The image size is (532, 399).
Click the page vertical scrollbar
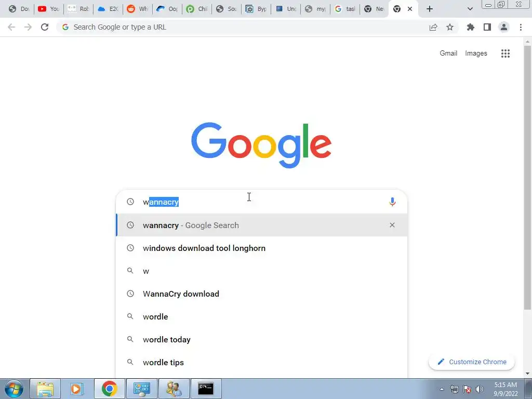pos(527,177)
